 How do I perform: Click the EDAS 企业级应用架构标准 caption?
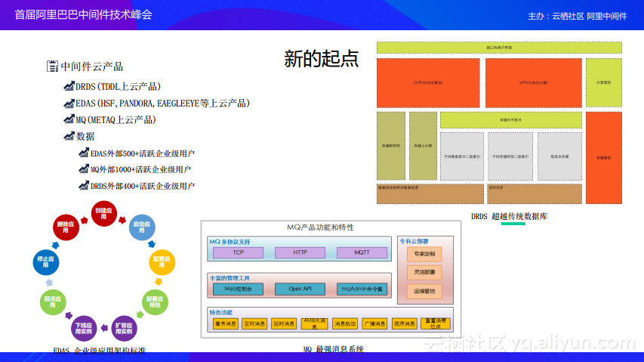point(100,350)
